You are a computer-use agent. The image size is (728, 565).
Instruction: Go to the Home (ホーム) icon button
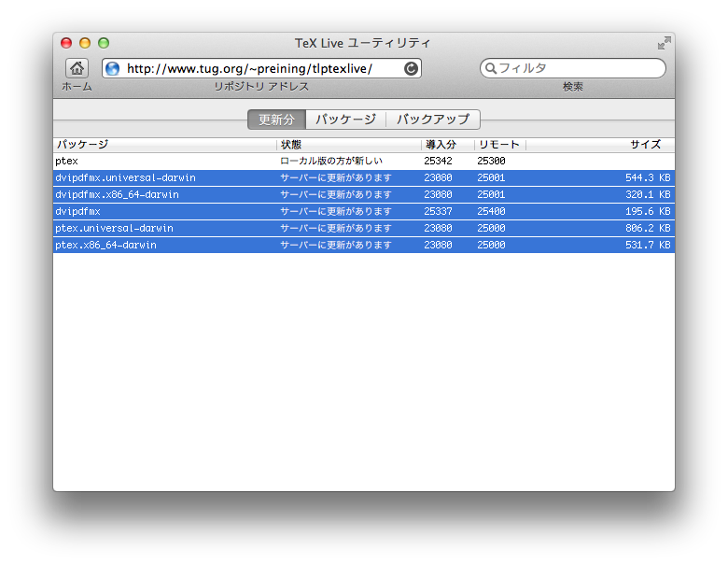[77, 69]
